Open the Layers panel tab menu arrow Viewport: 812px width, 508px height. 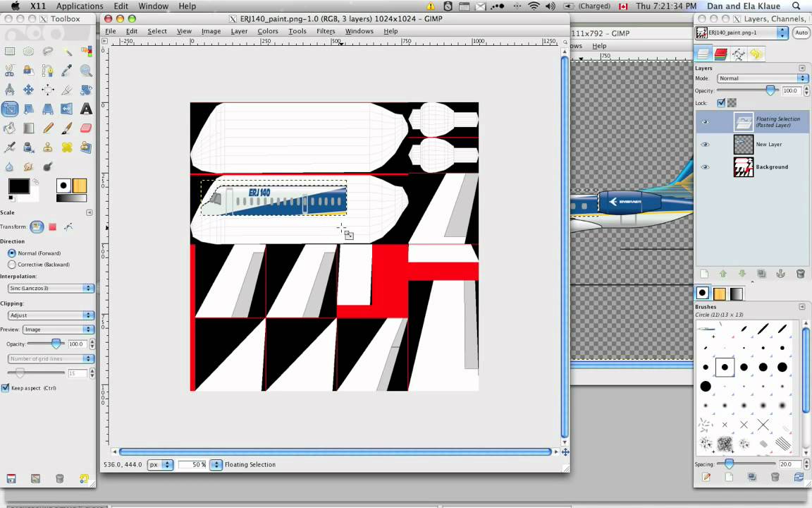click(801, 68)
